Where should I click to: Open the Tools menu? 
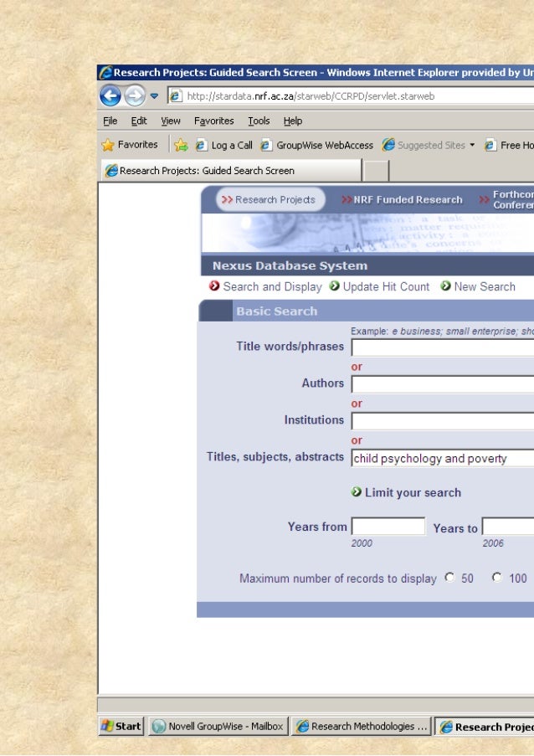tap(259, 121)
